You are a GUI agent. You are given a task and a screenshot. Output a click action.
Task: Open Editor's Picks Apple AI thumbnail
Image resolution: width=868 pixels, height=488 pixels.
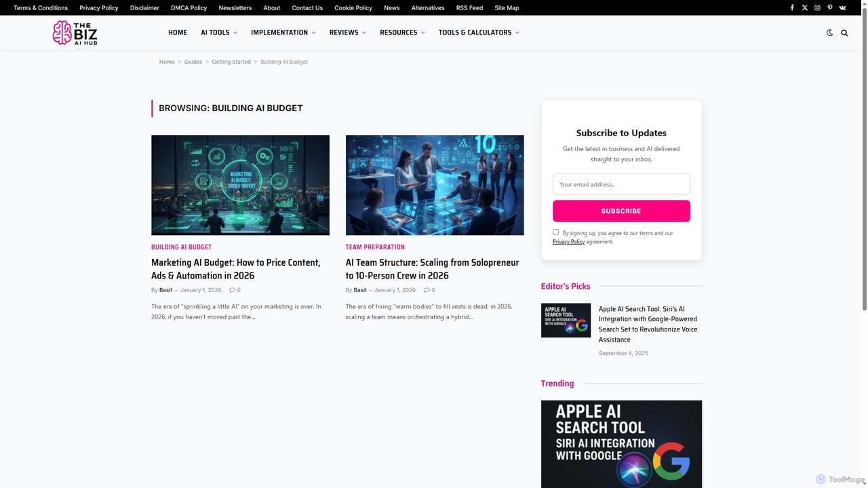coord(566,320)
